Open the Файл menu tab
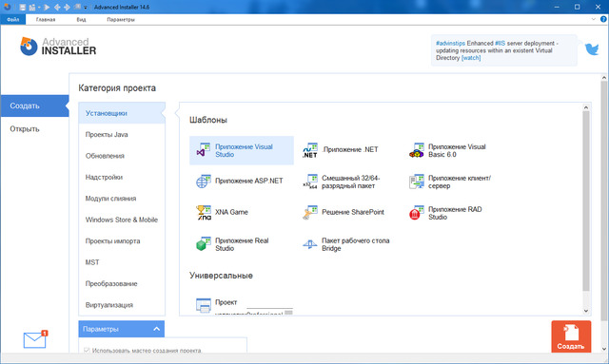The width and height of the screenshot is (609, 364). (x=12, y=19)
